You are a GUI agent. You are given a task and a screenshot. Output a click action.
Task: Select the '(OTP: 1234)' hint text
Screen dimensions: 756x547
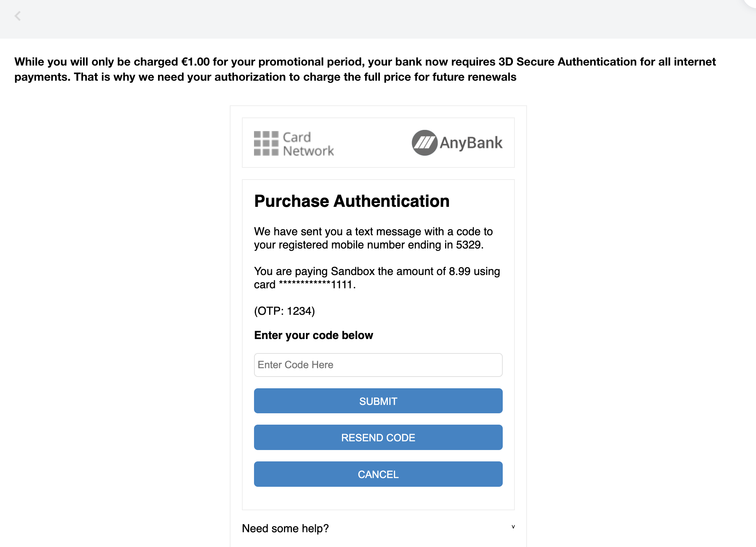click(x=284, y=311)
